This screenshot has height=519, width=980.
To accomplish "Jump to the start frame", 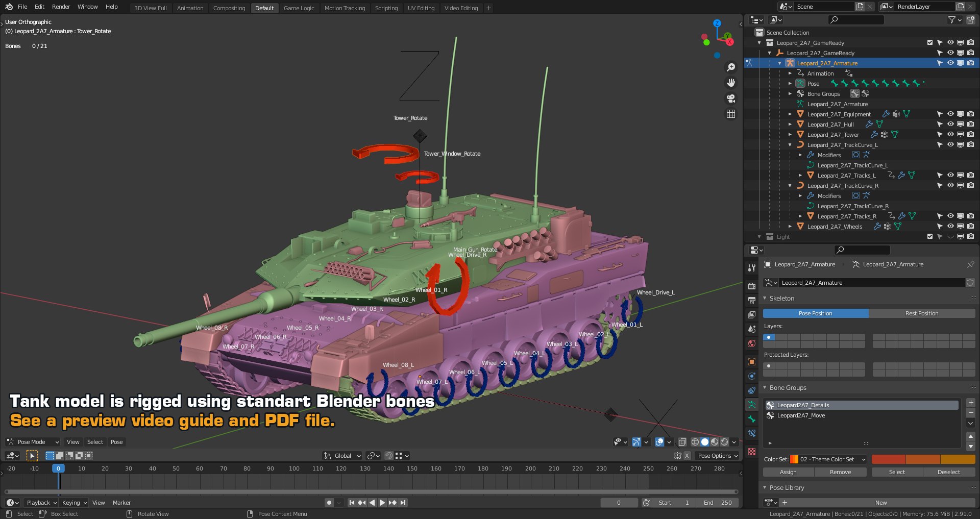I will tap(352, 503).
